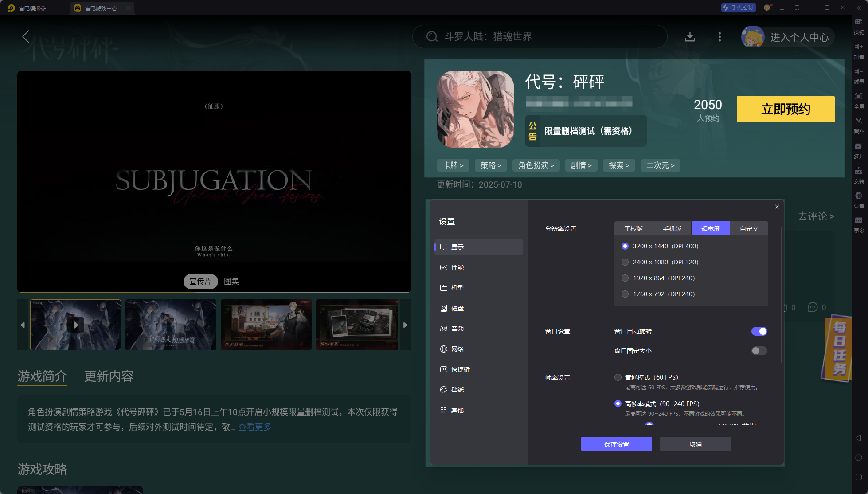The height and width of the screenshot is (494, 868).
Task: Open the 策略 > tag
Action: [491, 165]
